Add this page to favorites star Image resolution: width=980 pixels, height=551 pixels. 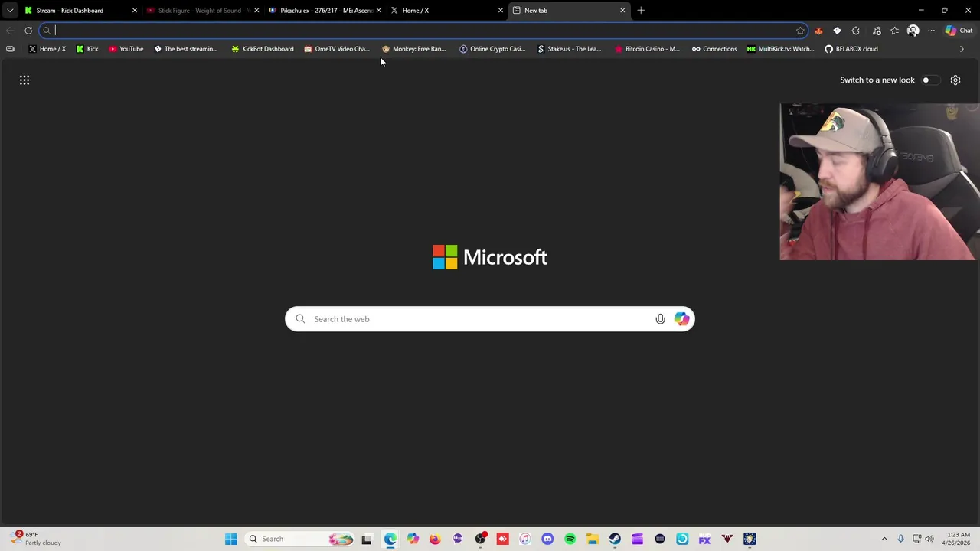click(800, 31)
